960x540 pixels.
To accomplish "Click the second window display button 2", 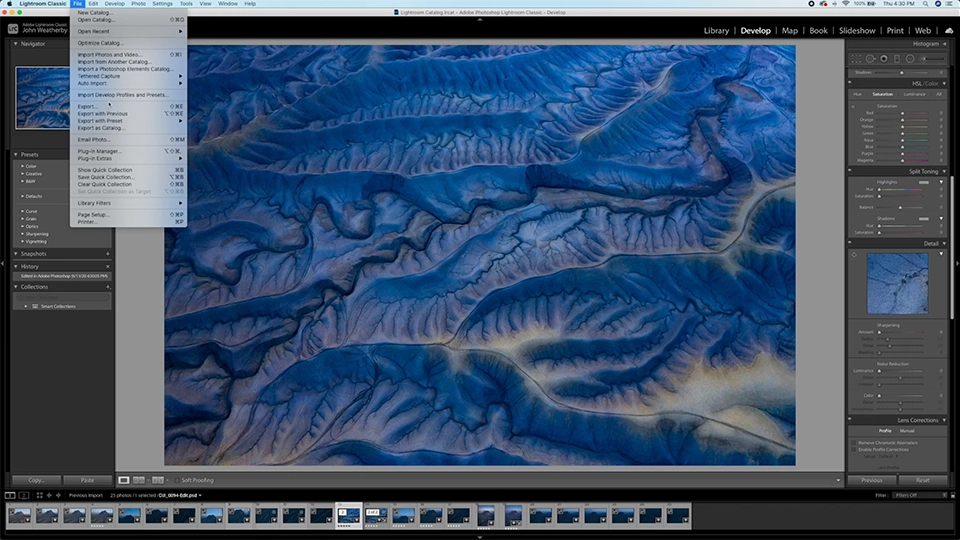I will (24, 495).
